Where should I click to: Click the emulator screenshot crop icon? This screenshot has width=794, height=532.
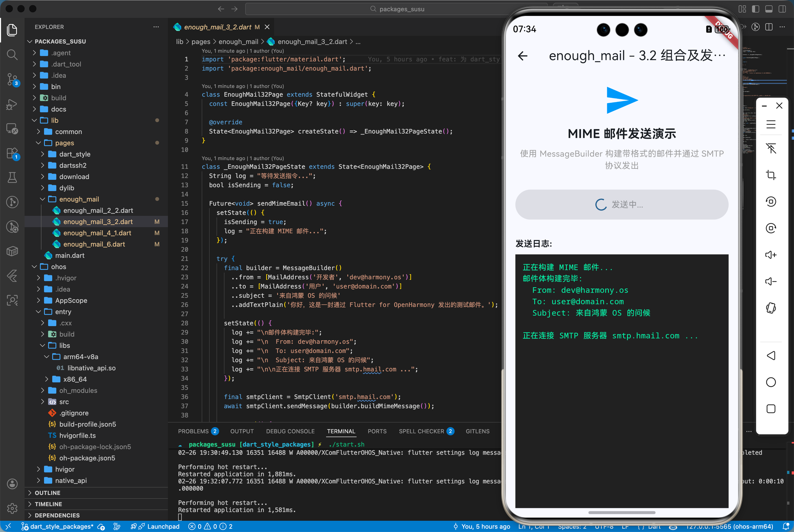coord(770,175)
